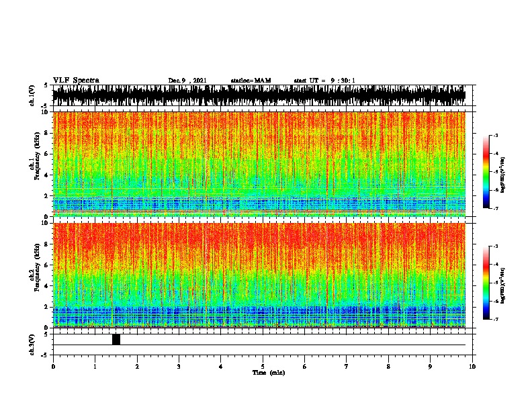
Task: Click tick label 5 on the Time axis
Action: click(x=263, y=367)
